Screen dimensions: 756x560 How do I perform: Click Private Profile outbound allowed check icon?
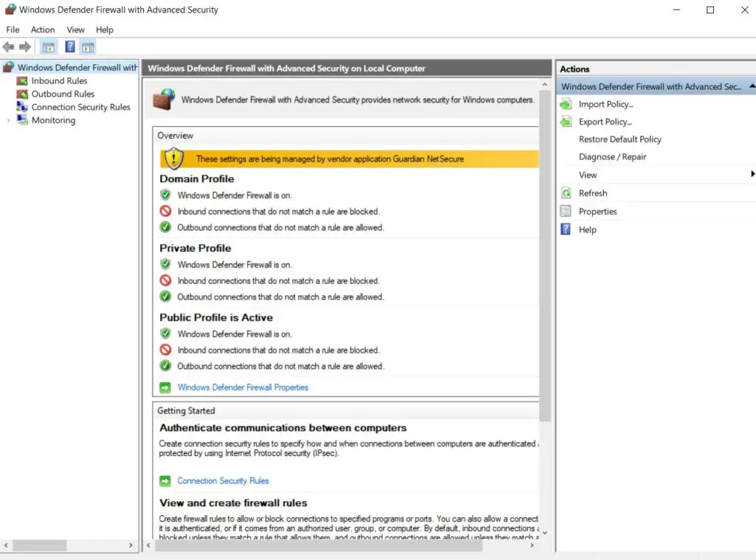[165, 297]
